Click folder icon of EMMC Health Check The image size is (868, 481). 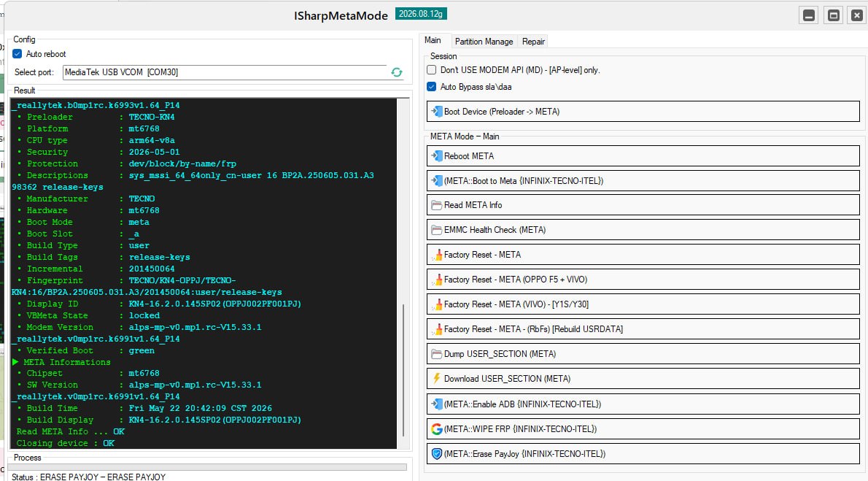[436, 230]
